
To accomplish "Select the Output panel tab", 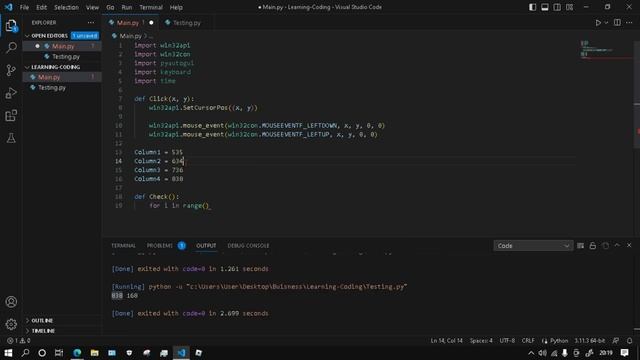I will [206, 246].
